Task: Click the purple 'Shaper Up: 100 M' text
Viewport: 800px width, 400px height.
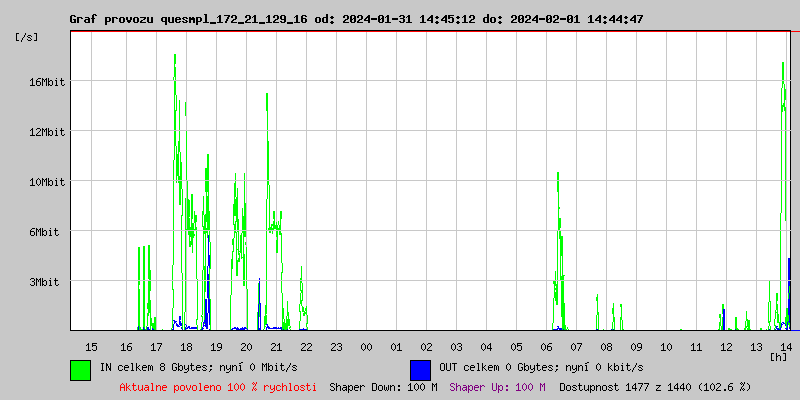Action: point(497,386)
